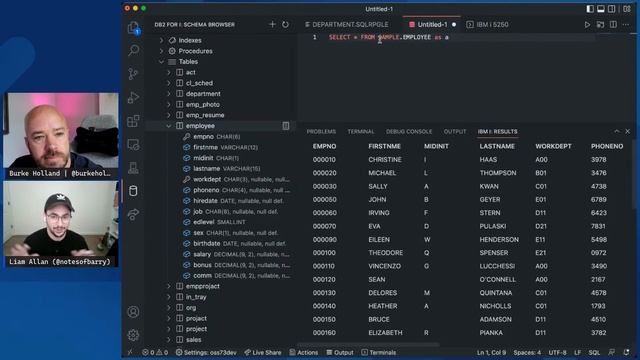This screenshot has height=360, width=640.
Task: Open the TERMINAL panel tab
Action: point(361,131)
